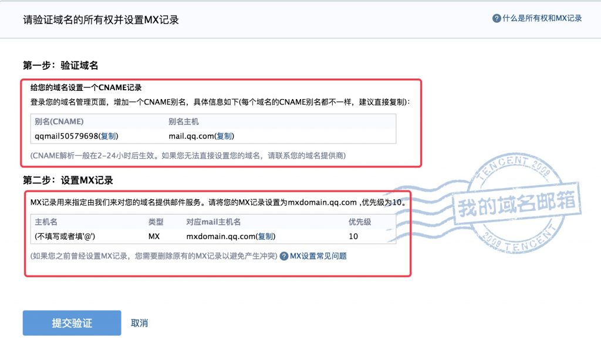Screen dimensions: 601x364
Task: Click the 主机名 column header
Action: (46, 222)
